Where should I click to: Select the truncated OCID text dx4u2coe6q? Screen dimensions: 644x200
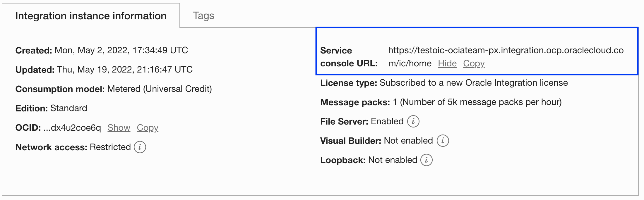[73, 128]
